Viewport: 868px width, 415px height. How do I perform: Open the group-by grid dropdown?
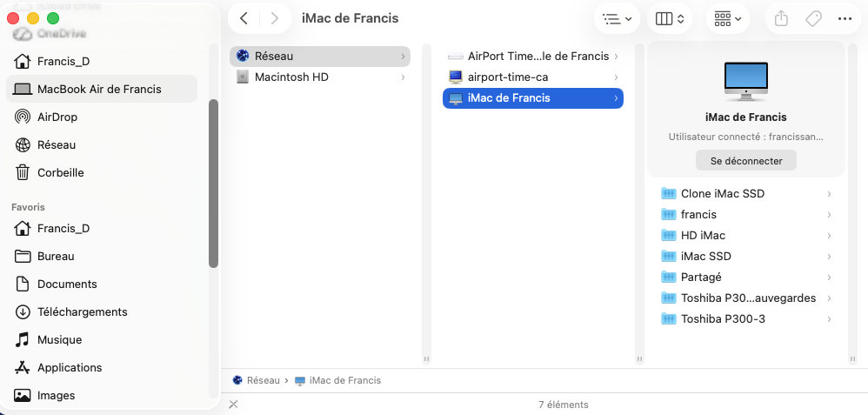(727, 18)
